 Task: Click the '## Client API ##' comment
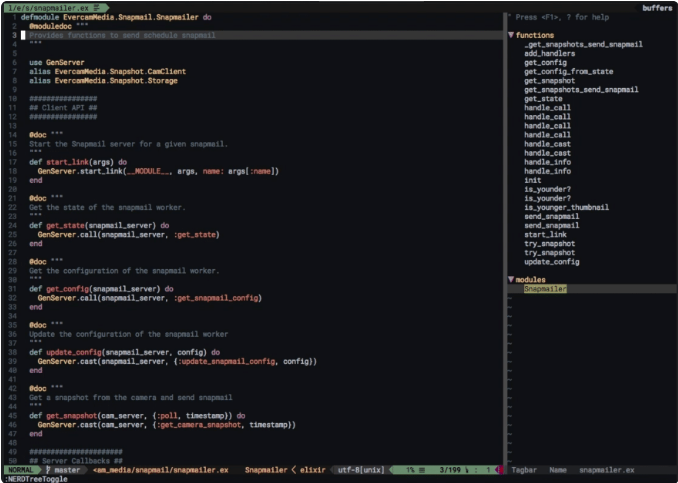tap(63, 108)
